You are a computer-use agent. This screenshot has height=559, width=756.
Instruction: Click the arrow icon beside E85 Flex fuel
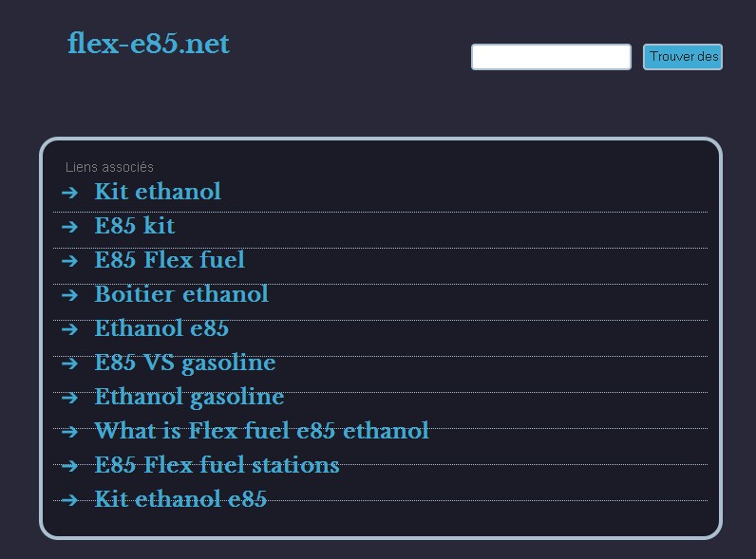click(69, 261)
